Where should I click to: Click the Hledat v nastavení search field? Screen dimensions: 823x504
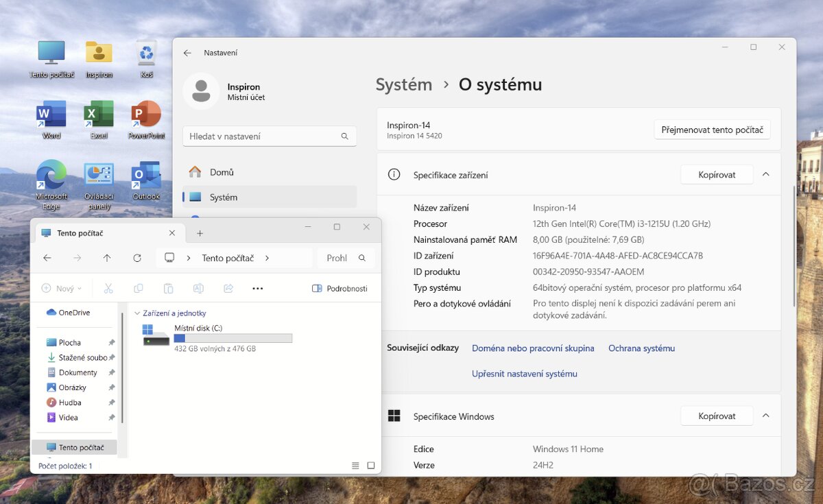point(264,136)
